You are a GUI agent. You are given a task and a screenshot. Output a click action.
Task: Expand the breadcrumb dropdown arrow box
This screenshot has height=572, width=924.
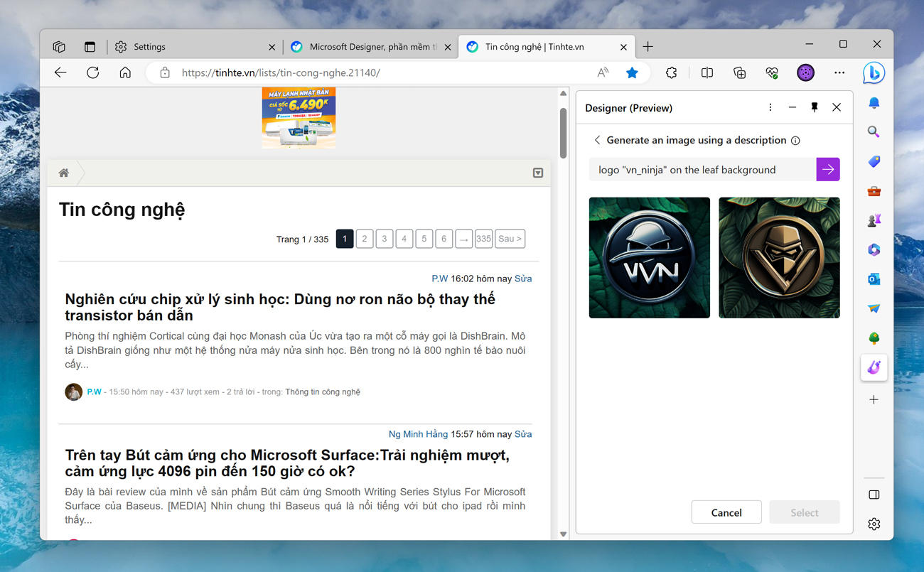tap(538, 173)
